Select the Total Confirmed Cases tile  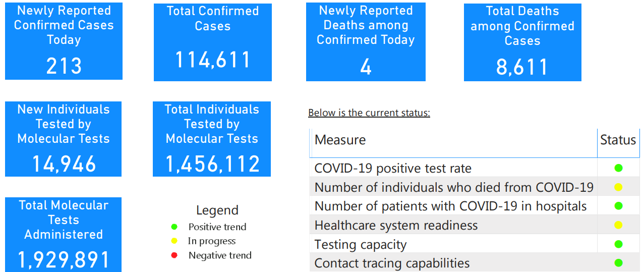point(213,42)
